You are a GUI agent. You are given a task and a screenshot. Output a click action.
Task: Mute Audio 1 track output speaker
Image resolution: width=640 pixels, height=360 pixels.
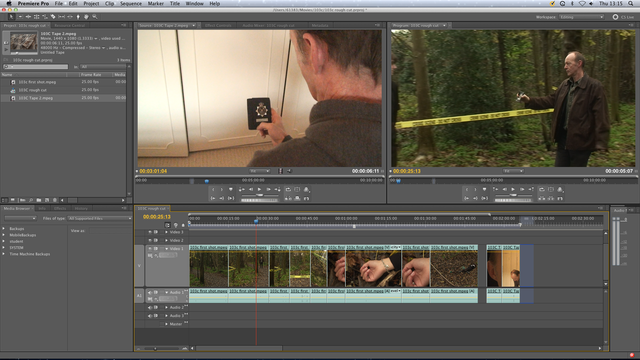pos(150,293)
